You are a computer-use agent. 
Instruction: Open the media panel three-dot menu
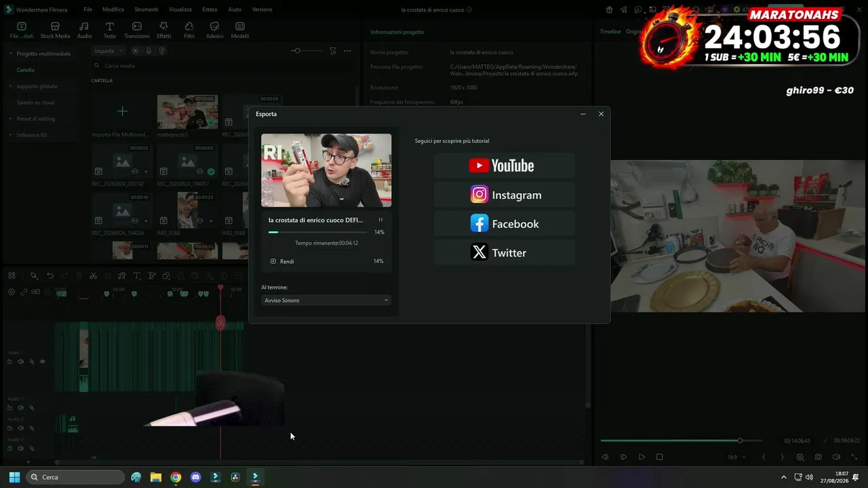tap(347, 51)
